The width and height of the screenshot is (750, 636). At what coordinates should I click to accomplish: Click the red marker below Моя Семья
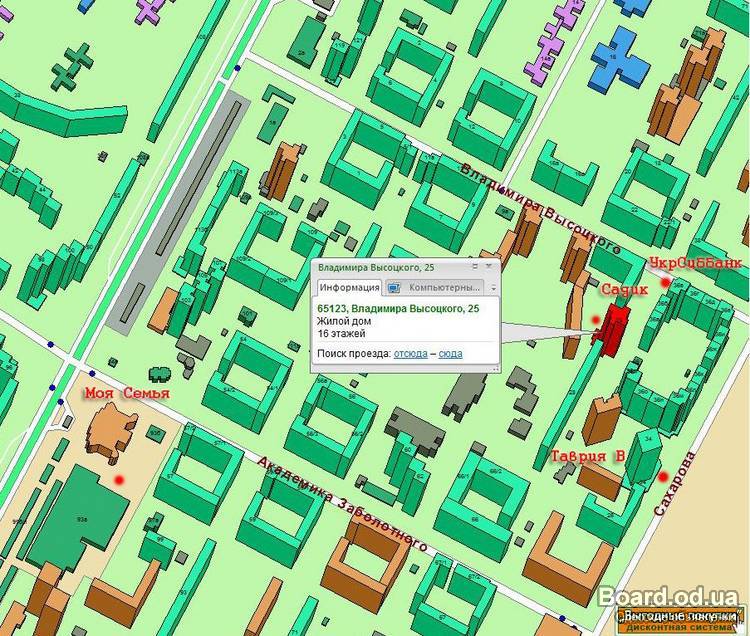click(119, 481)
